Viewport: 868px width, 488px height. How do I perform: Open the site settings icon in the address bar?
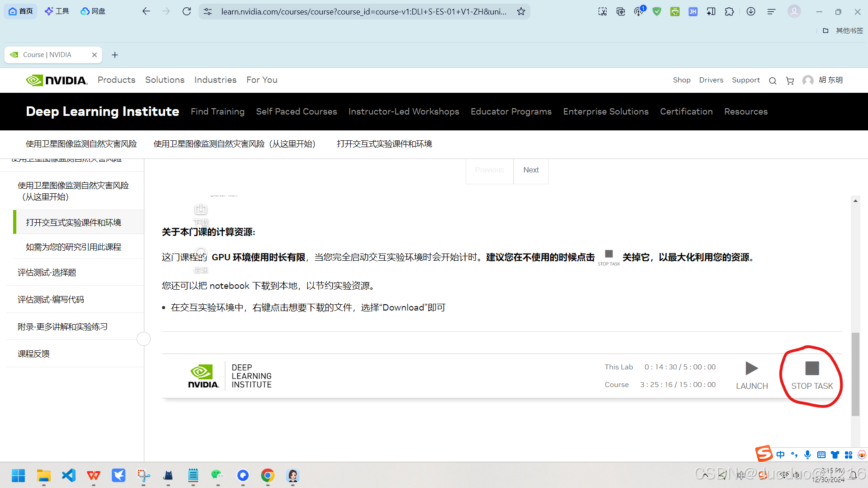(x=208, y=11)
